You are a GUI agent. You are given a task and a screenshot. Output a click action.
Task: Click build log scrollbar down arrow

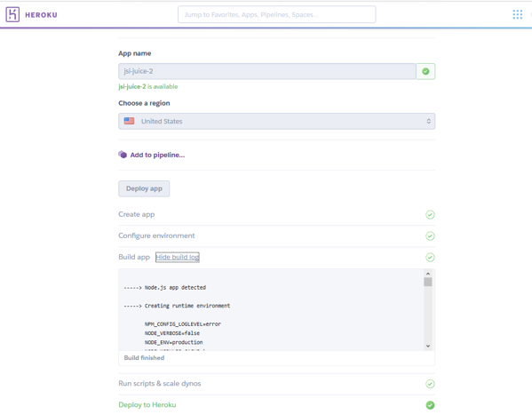click(x=428, y=346)
